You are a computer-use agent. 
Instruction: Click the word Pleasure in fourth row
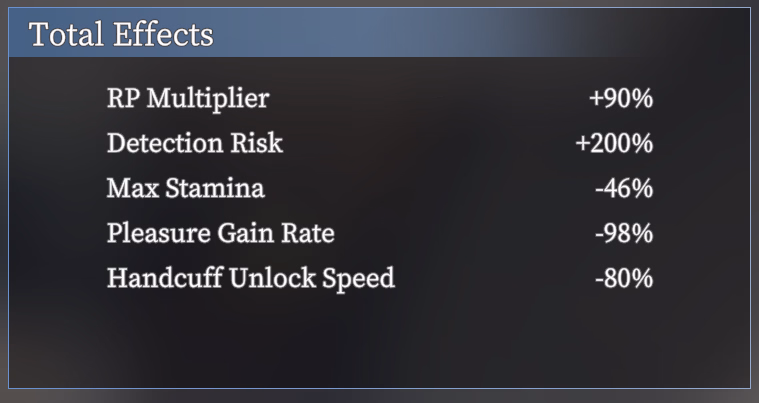pyautogui.click(x=159, y=233)
